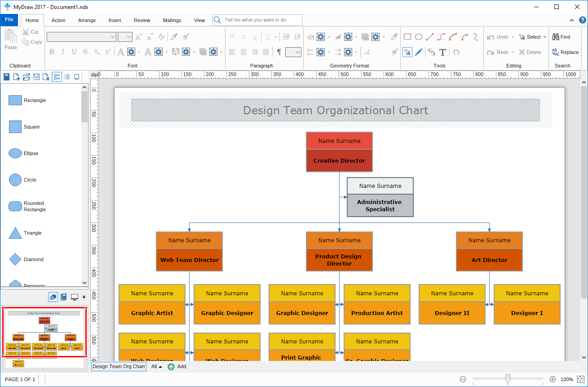Click the Add page plus icon
588x387 pixels.
tap(171, 367)
